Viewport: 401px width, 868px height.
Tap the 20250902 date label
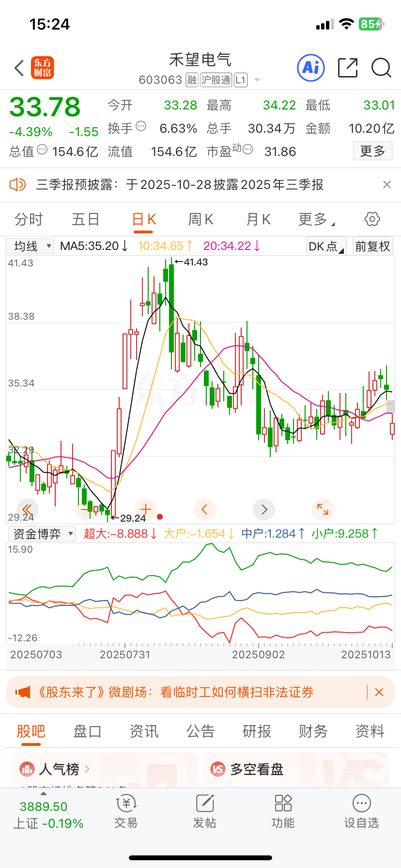pos(259,655)
